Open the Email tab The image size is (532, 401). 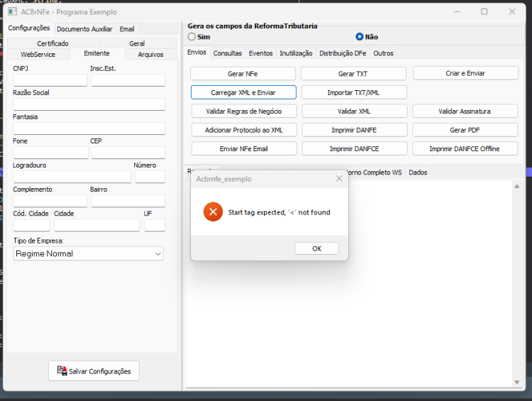(127, 29)
